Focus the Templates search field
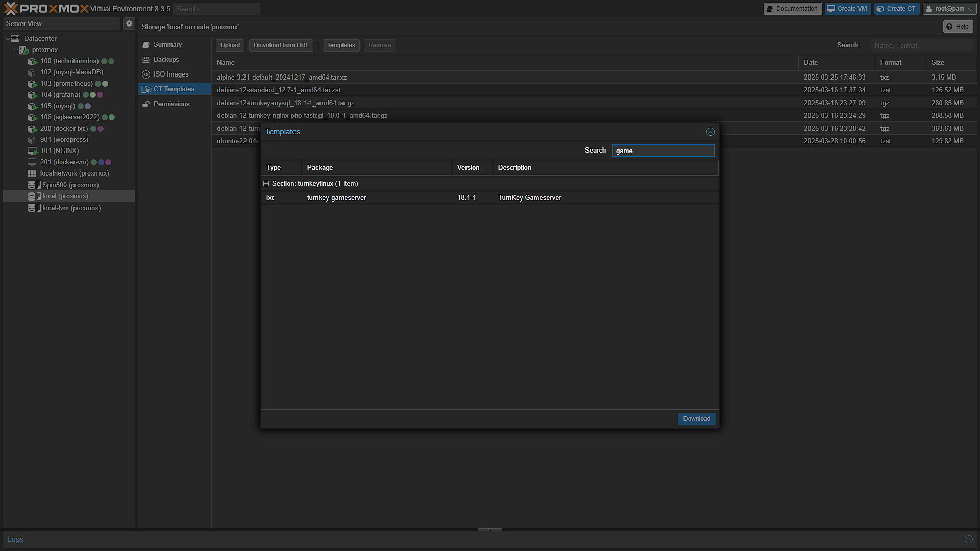980x551 pixels. (663, 151)
